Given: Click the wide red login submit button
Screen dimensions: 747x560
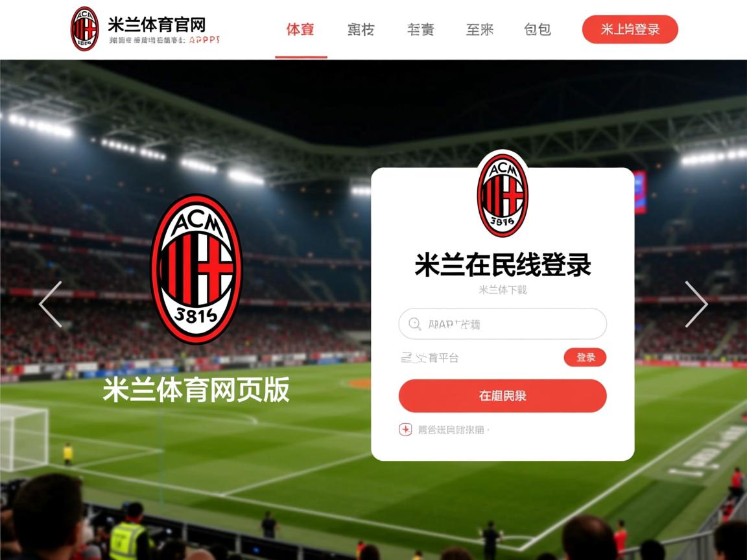Looking at the screenshot, I should tap(503, 396).
